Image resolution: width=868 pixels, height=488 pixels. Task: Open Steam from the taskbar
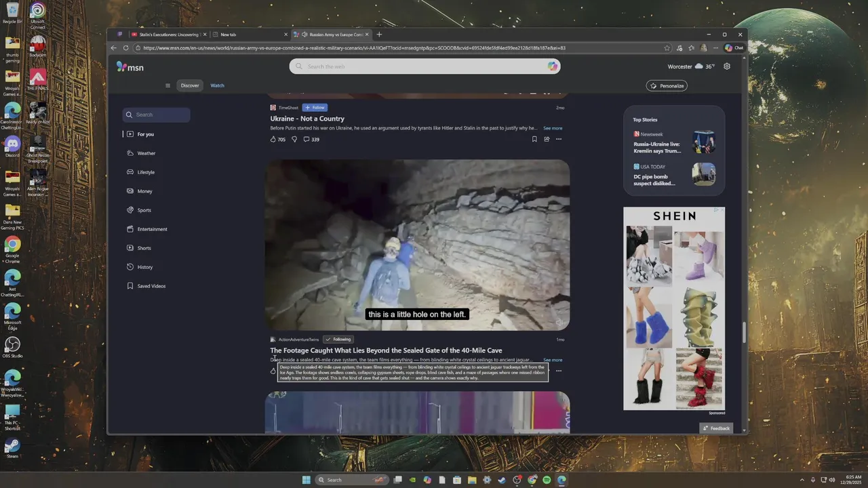[502, 480]
